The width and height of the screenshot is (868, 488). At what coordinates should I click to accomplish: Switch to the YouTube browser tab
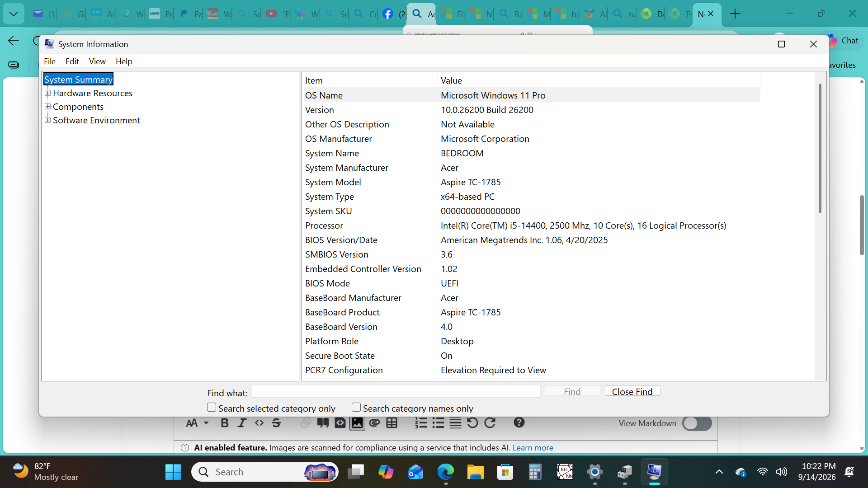click(276, 14)
